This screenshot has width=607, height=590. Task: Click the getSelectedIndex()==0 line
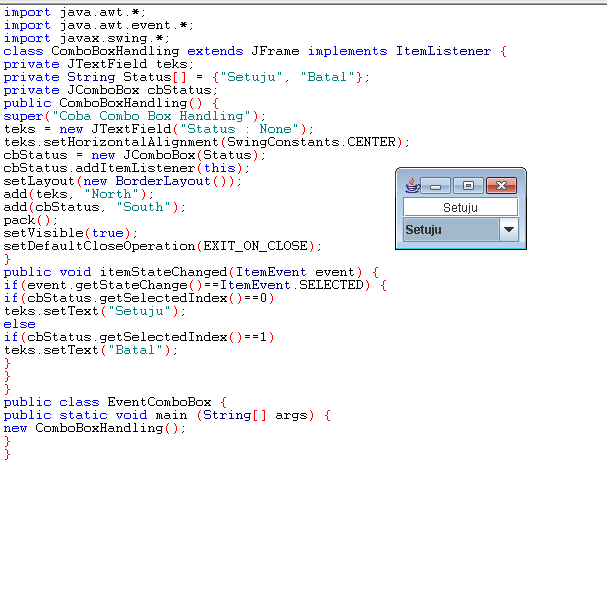click(x=139, y=298)
